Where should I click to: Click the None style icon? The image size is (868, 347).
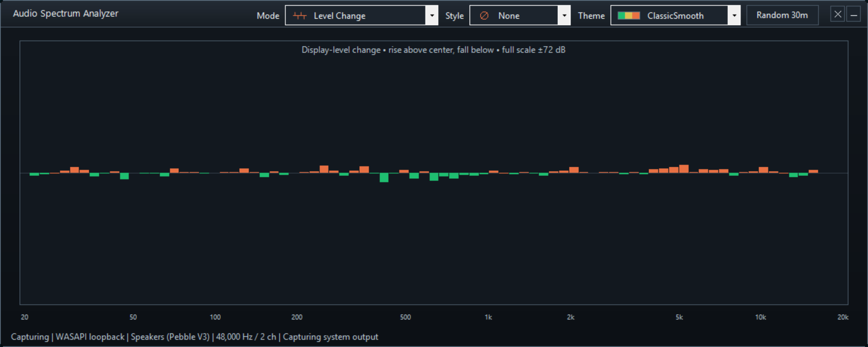(484, 16)
